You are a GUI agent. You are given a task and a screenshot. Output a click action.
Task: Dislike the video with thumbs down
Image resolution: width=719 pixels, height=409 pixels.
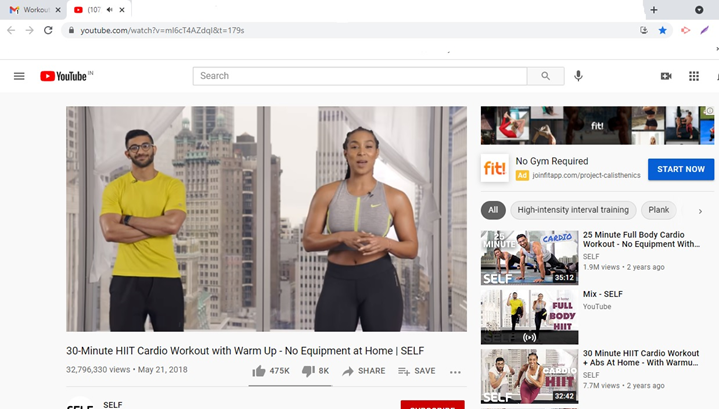pyautogui.click(x=308, y=371)
